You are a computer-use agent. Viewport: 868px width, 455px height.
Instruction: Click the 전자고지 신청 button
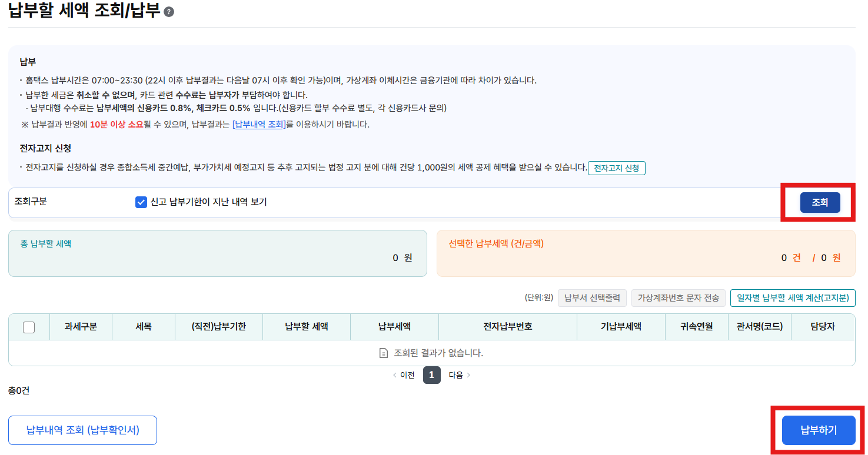coord(616,168)
